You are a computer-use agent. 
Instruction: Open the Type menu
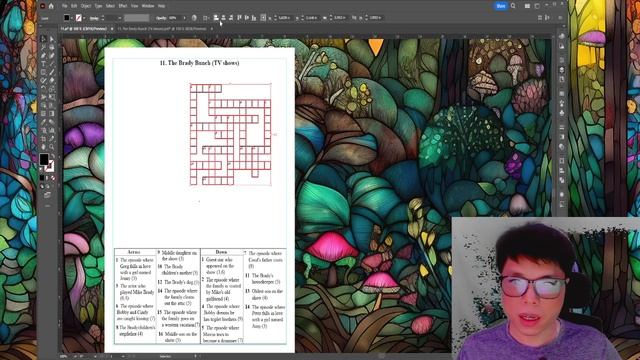(98, 6)
